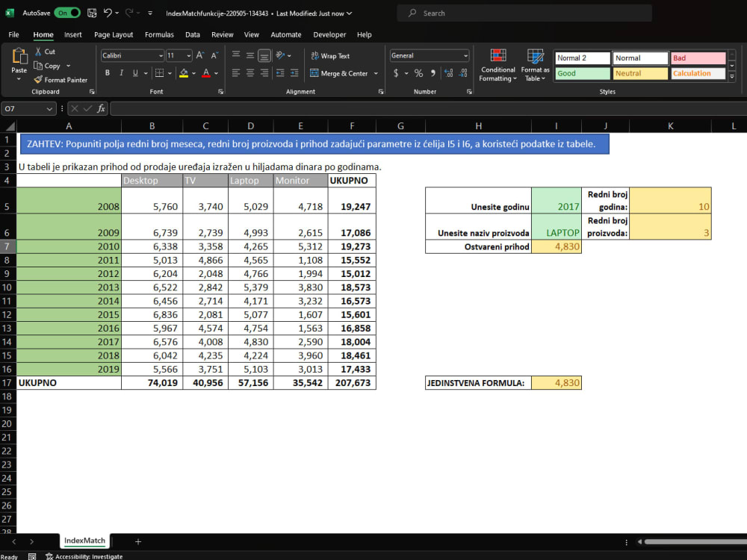Image resolution: width=747 pixels, height=560 pixels.
Task: Switch to the Formulas ribbon tab
Action: [159, 34]
